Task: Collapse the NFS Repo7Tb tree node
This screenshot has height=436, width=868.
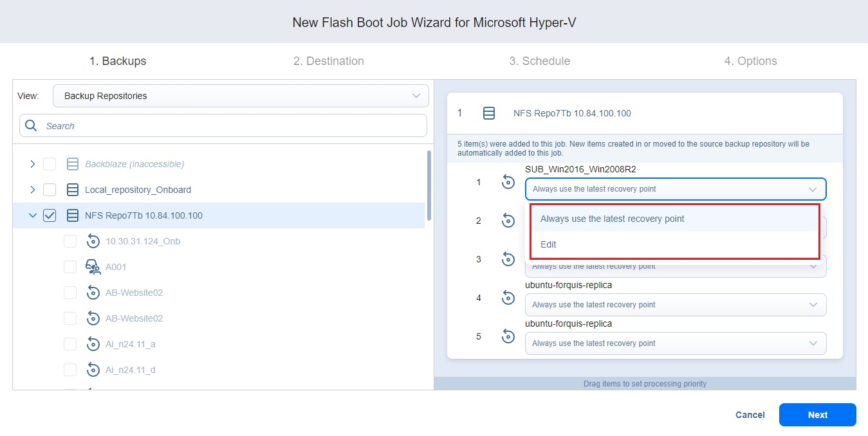Action: pos(33,215)
